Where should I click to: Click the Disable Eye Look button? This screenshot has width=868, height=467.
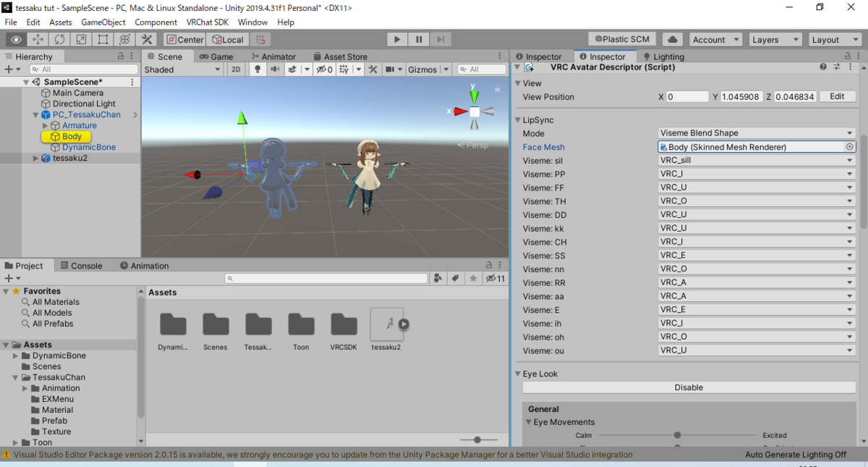[689, 387]
